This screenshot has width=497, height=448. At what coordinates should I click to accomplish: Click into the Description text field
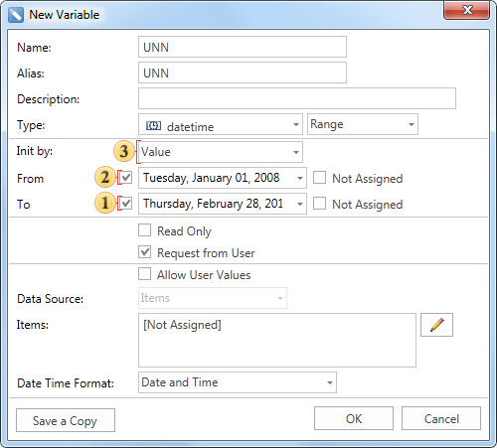pos(297,98)
